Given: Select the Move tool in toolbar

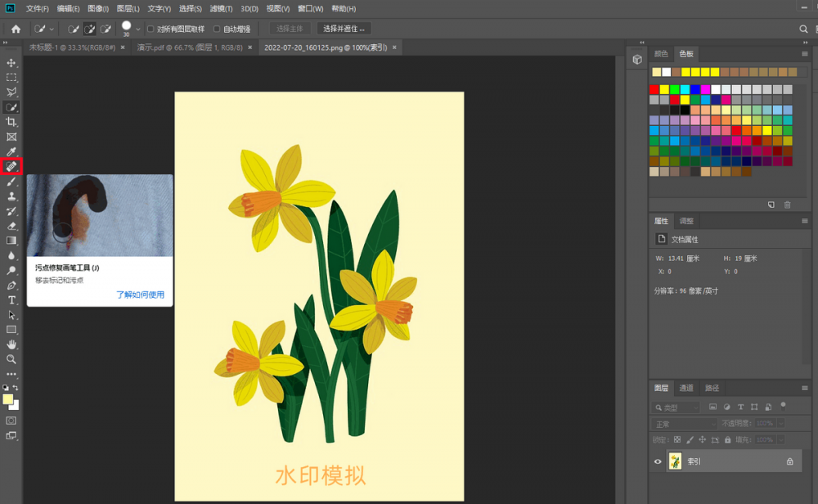Looking at the screenshot, I should [x=11, y=63].
